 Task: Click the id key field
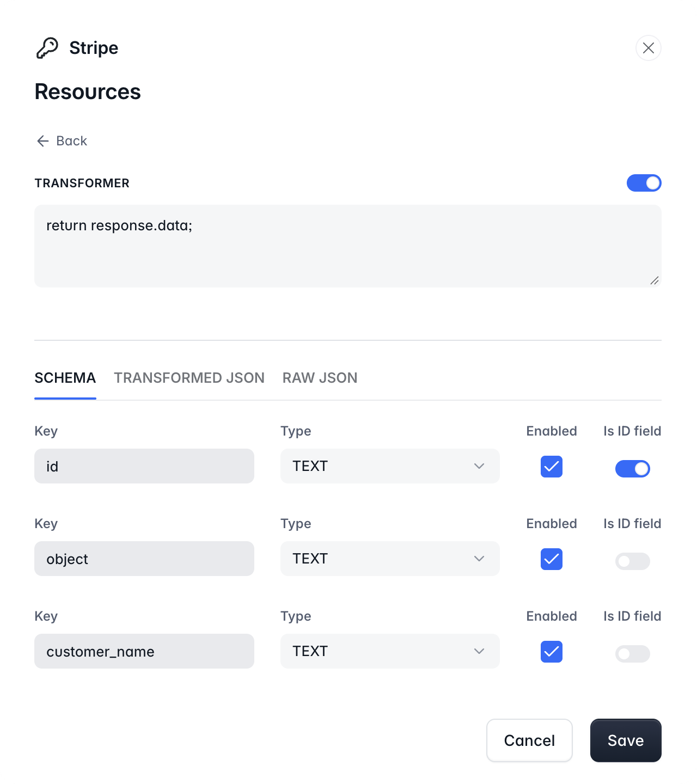pos(144,466)
